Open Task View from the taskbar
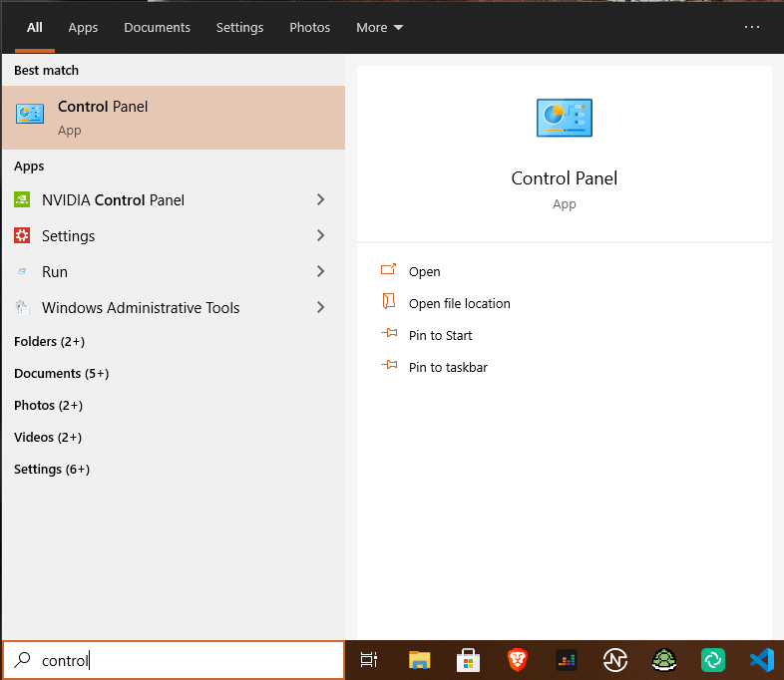Image resolution: width=784 pixels, height=680 pixels. (369, 660)
